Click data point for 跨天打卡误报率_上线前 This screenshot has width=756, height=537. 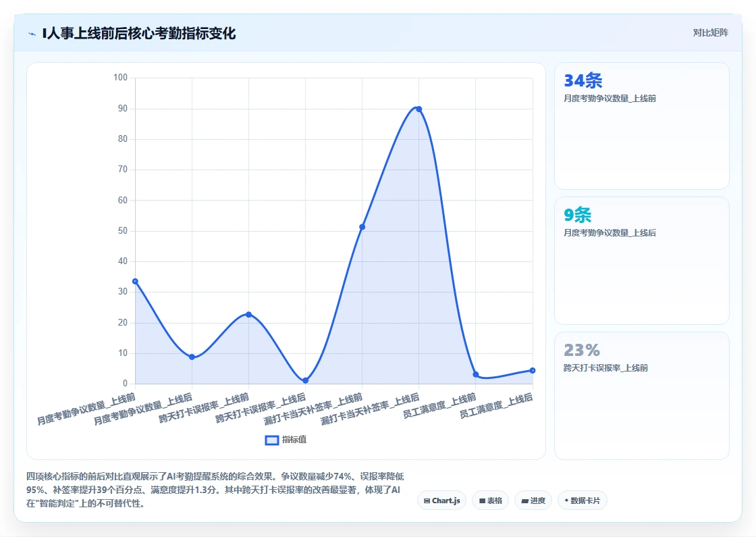(249, 315)
